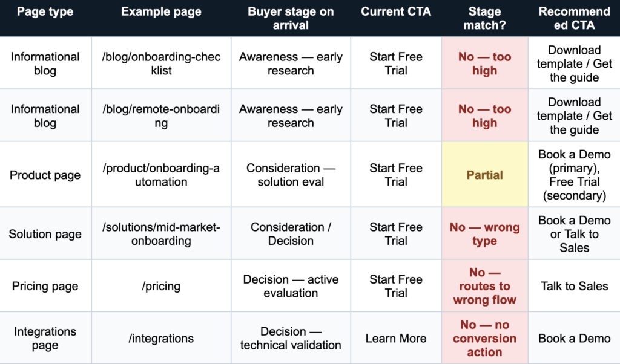Click the "No — no conversion action" cell

tap(484, 338)
